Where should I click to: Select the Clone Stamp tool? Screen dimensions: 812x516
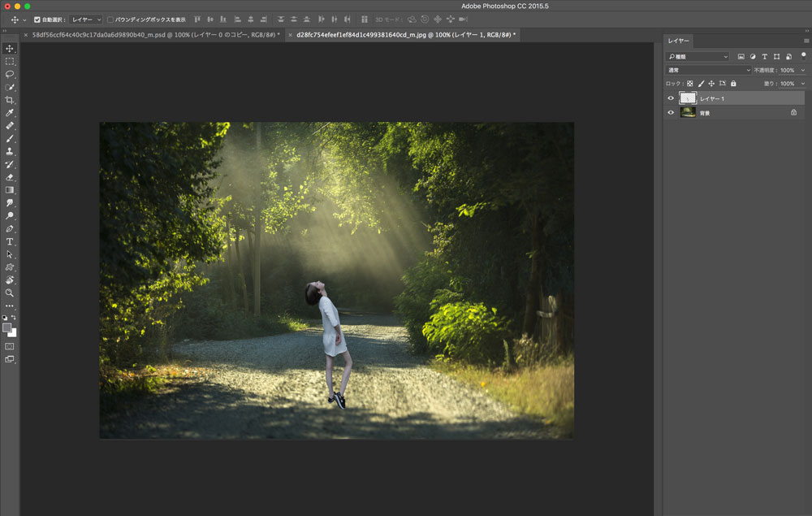point(10,152)
